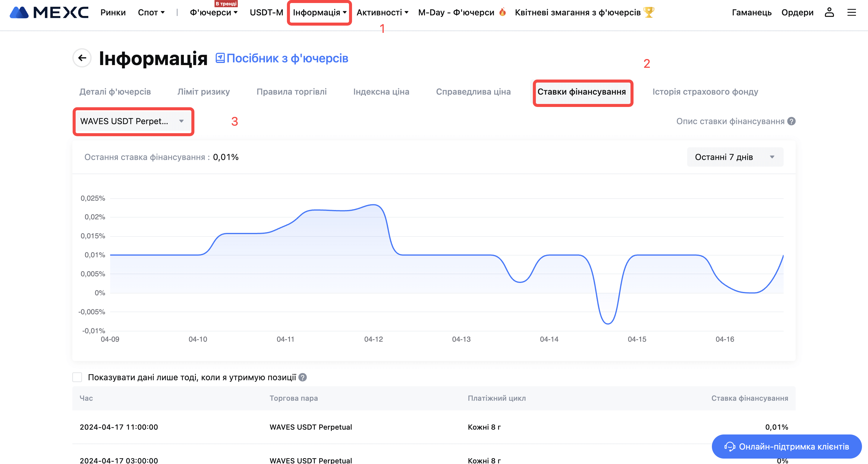The width and height of the screenshot is (868, 464).
Task: Open Історія страхового фонду tab
Action: (705, 92)
